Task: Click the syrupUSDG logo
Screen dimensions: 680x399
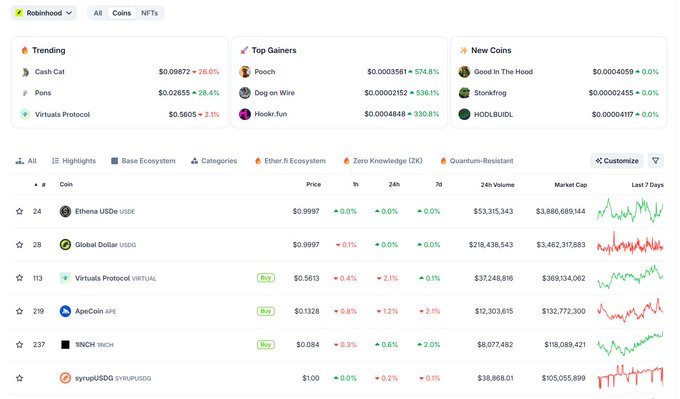Action: tap(65, 378)
